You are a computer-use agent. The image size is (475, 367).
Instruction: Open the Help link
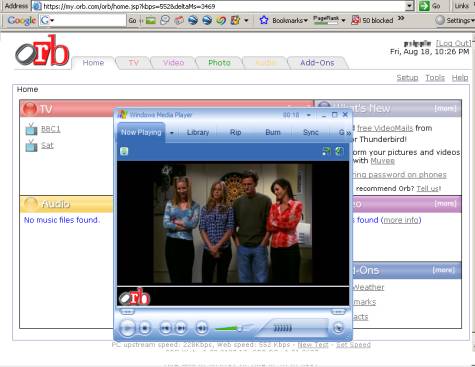click(x=460, y=78)
